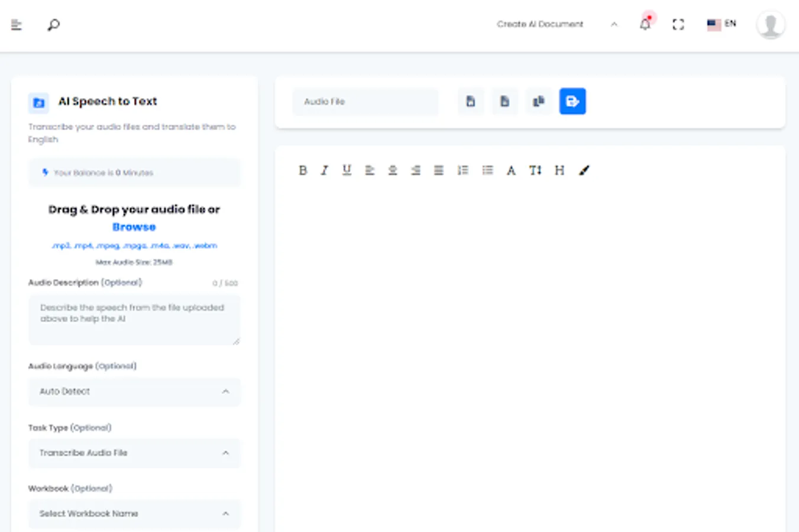Click the heading (H) icon

coord(558,170)
